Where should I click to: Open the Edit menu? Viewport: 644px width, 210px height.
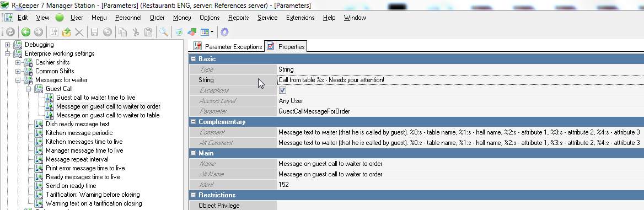click(x=23, y=18)
